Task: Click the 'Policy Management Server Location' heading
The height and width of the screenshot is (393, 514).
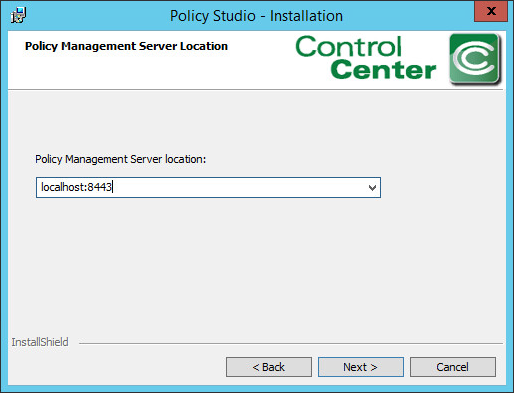Action: point(126,46)
